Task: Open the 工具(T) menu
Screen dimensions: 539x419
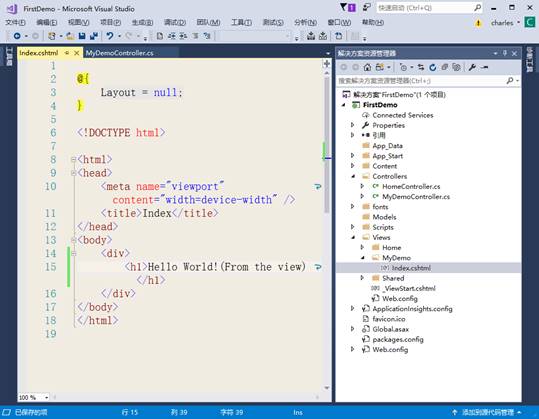Action: point(241,23)
